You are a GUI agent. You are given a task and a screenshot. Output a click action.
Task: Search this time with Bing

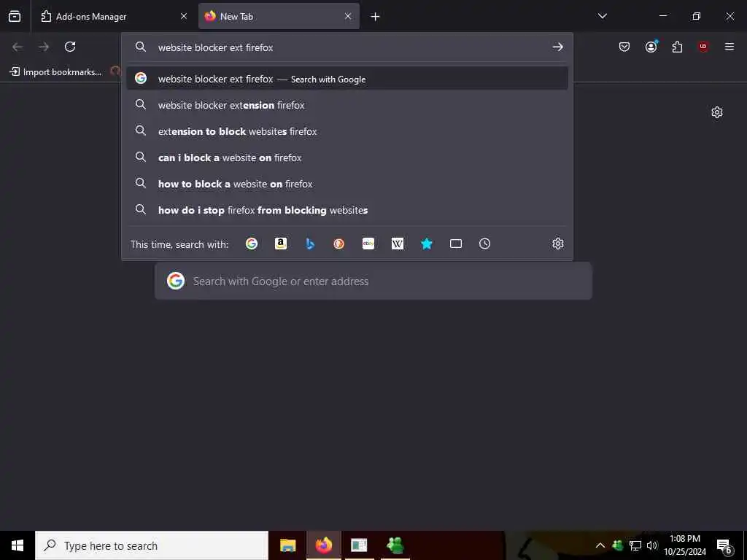310,244
